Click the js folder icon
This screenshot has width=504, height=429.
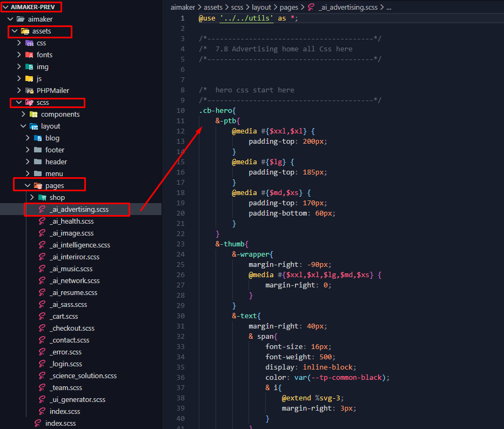click(x=29, y=79)
